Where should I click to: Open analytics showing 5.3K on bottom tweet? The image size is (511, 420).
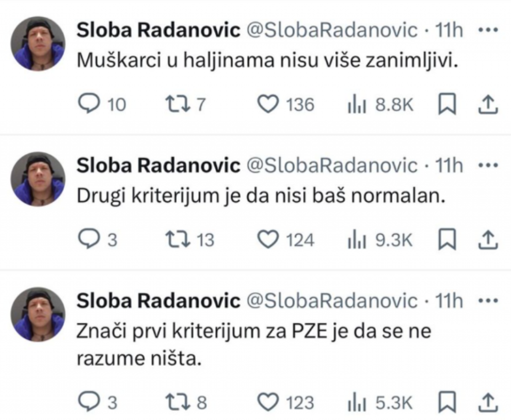[x=357, y=402]
